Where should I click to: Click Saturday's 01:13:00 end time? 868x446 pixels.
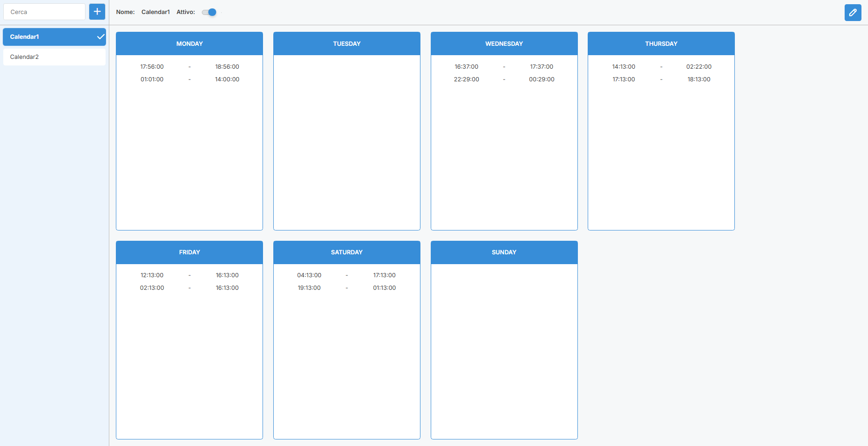pos(384,288)
